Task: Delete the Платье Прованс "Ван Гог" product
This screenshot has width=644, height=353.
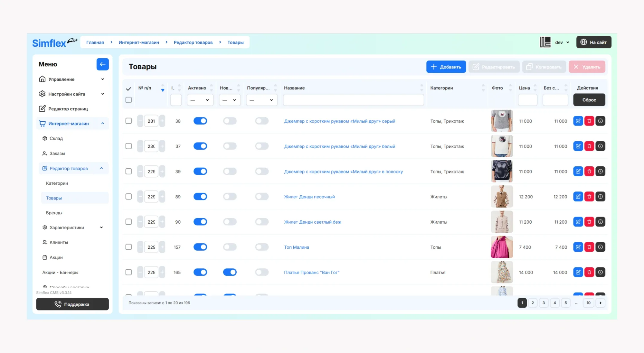Action: pos(589,272)
